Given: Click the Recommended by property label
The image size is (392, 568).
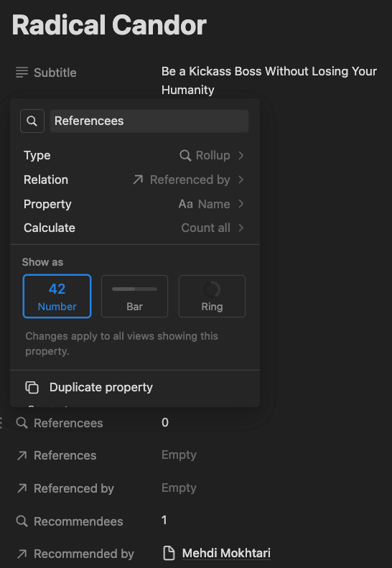Looking at the screenshot, I should click(x=84, y=554).
